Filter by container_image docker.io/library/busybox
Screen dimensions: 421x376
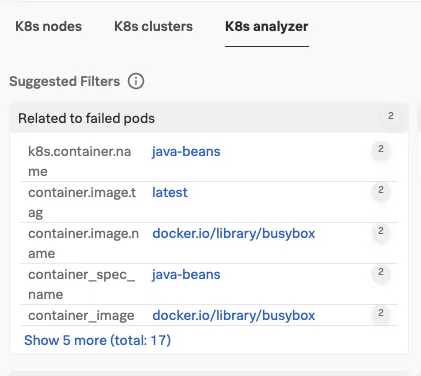tap(234, 316)
